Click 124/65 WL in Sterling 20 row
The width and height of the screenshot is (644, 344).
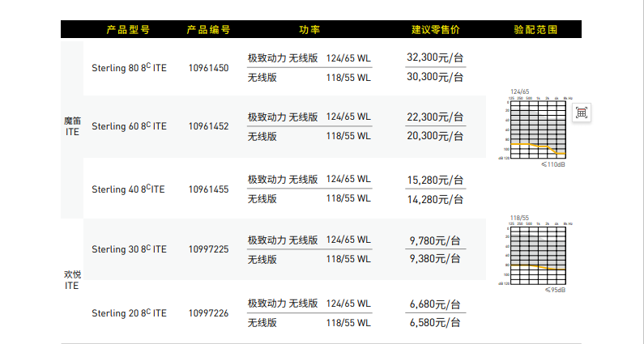pos(348,304)
